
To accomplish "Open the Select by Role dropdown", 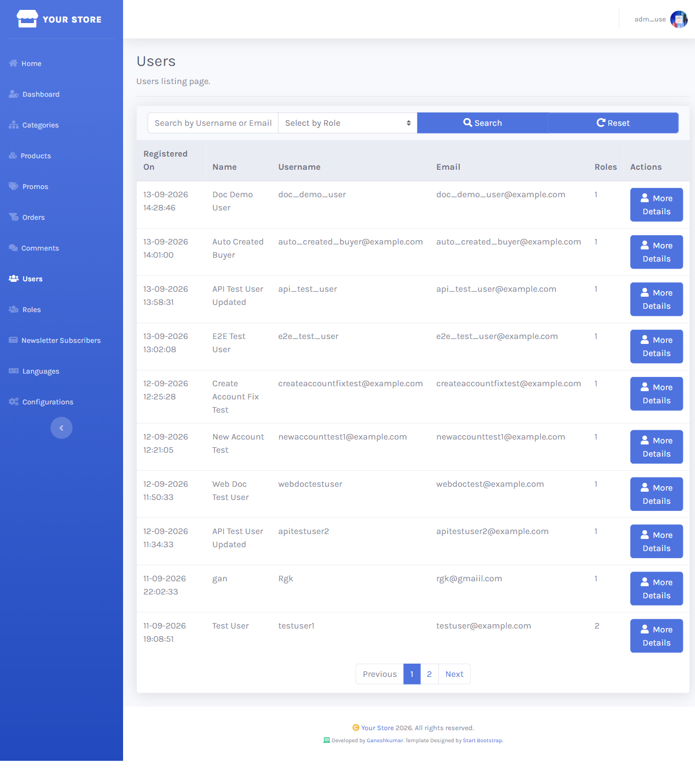I will pos(348,123).
